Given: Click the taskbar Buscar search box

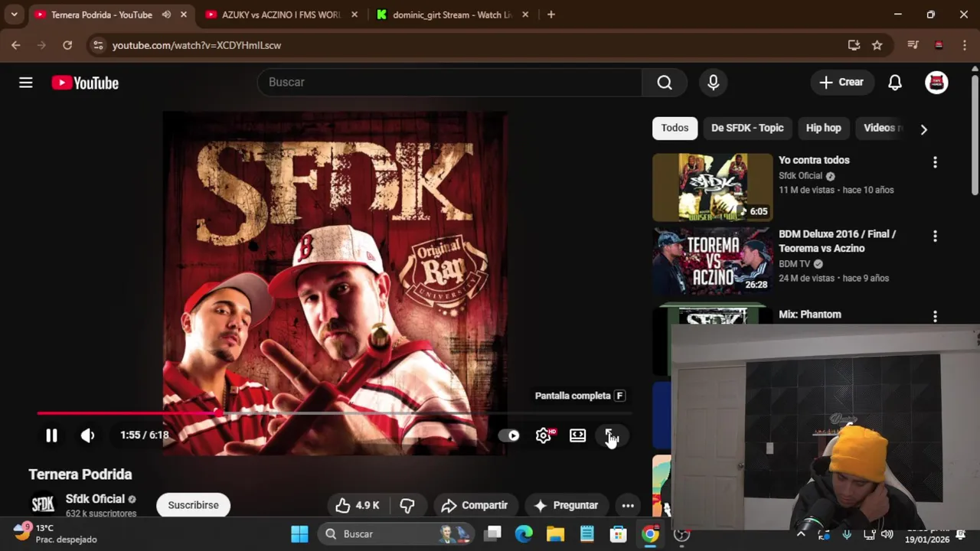Looking at the screenshot, I should 394,534.
